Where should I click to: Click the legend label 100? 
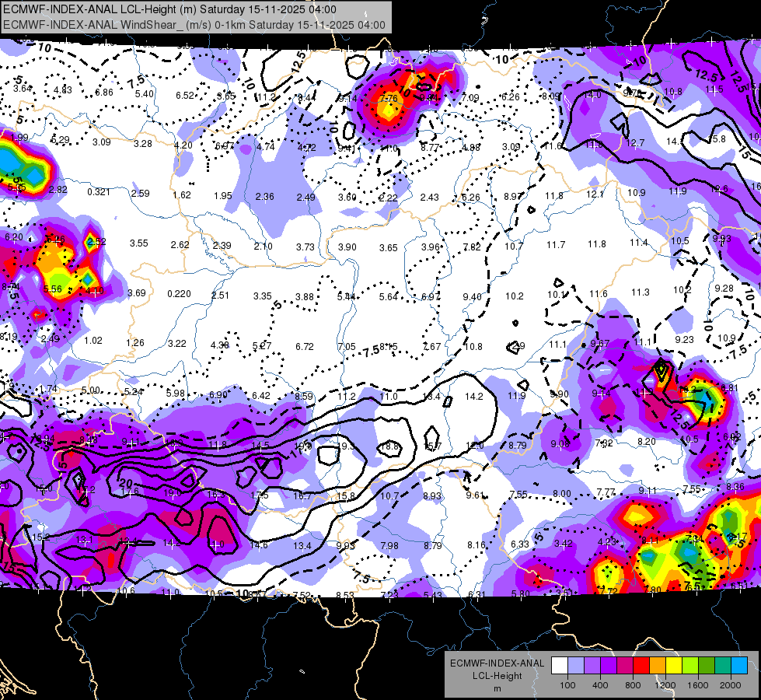pyautogui.click(x=567, y=685)
